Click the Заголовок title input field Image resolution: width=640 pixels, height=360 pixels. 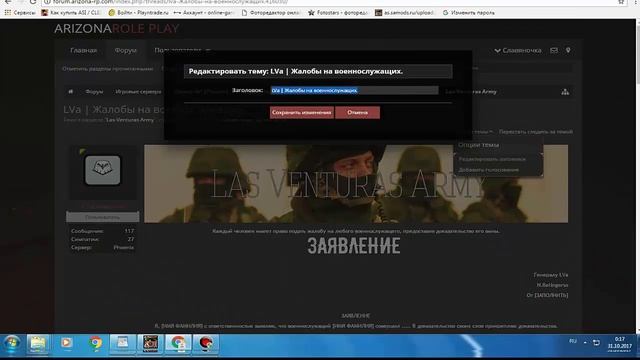click(354, 90)
